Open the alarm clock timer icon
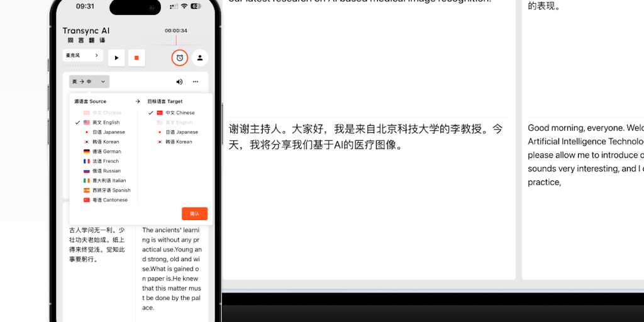This screenshot has width=644, height=322. click(x=179, y=58)
